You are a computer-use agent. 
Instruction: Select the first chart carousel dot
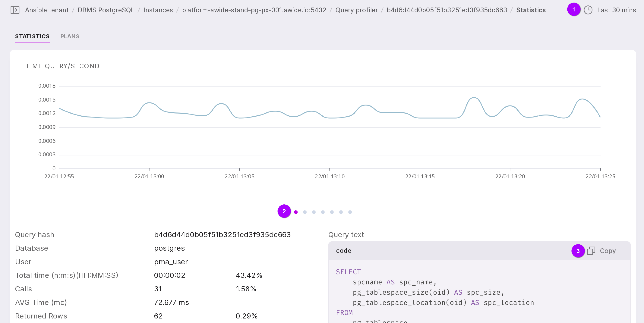tap(296, 212)
